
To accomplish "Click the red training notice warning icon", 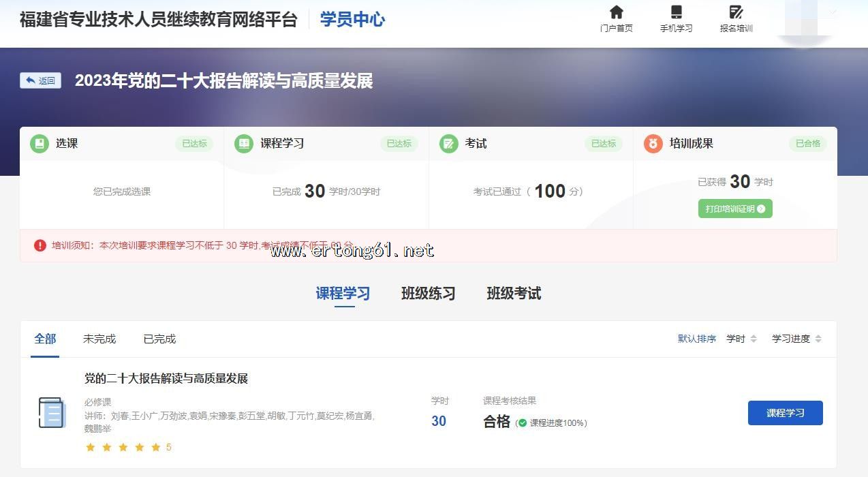I will (x=40, y=245).
